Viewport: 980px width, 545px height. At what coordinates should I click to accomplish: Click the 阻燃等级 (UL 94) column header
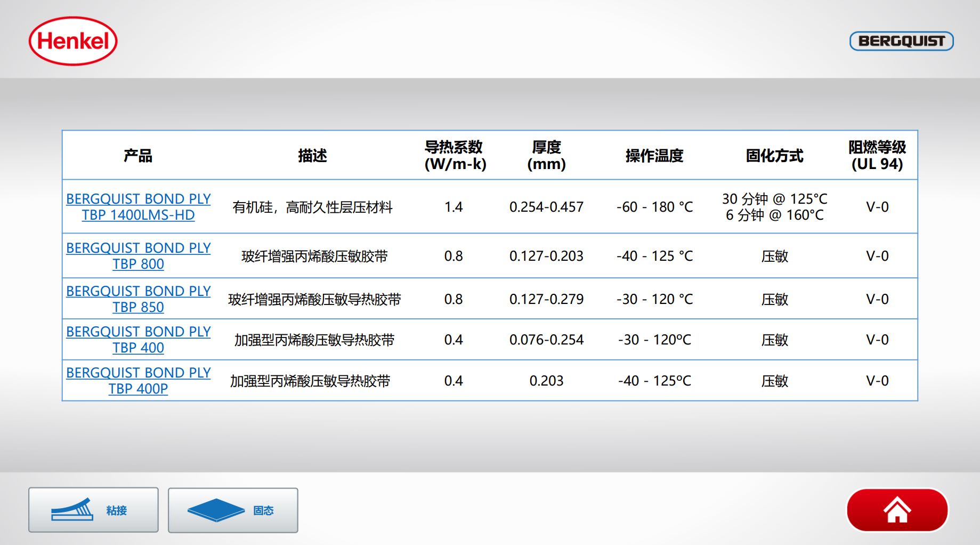pyautogui.click(x=877, y=155)
